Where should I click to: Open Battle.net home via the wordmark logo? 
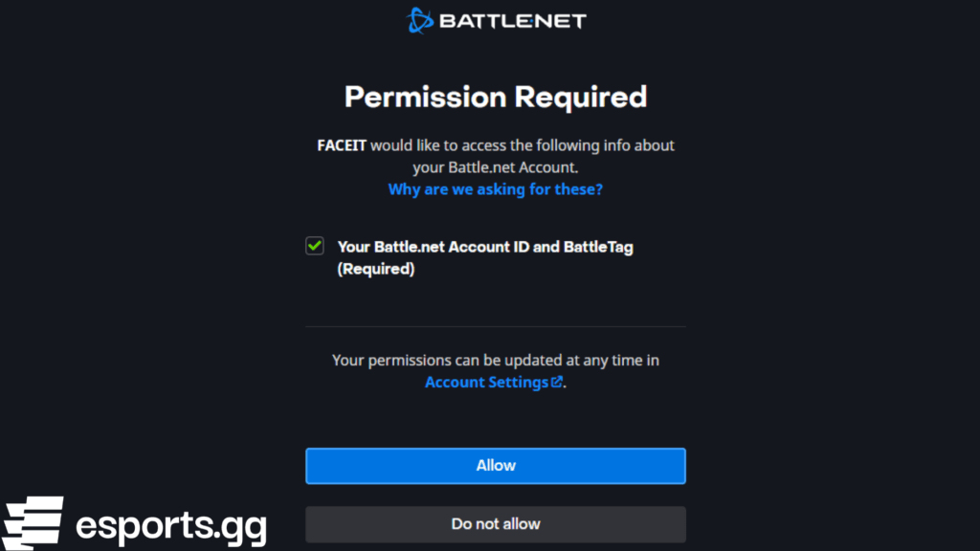point(512,19)
